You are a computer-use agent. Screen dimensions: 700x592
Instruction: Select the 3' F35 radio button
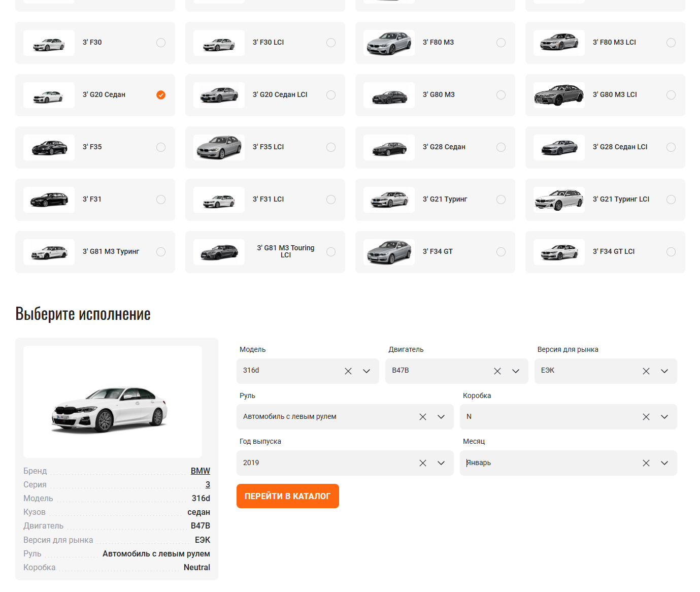click(161, 147)
